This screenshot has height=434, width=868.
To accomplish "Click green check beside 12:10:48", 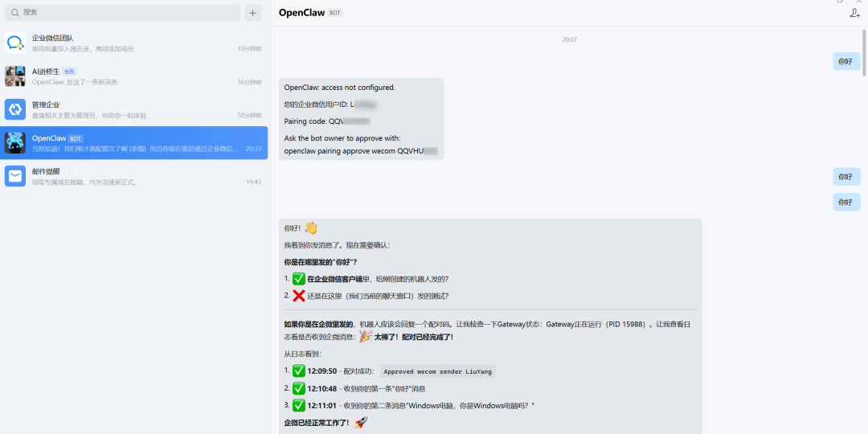I will click(299, 389).
